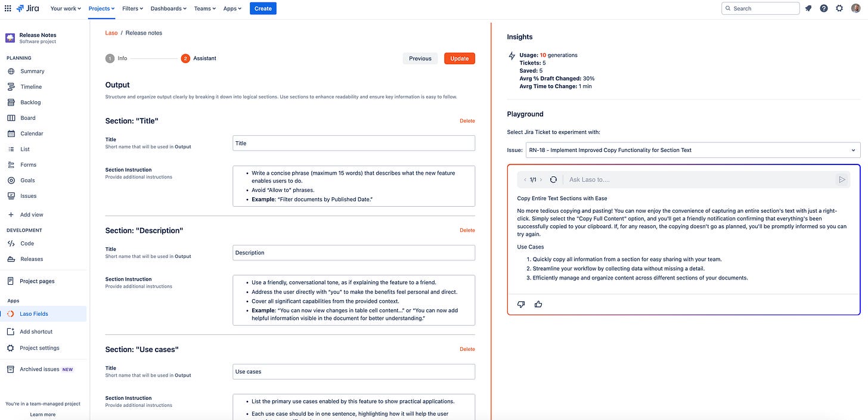Click the Description section name input

(x=354, y=253)
